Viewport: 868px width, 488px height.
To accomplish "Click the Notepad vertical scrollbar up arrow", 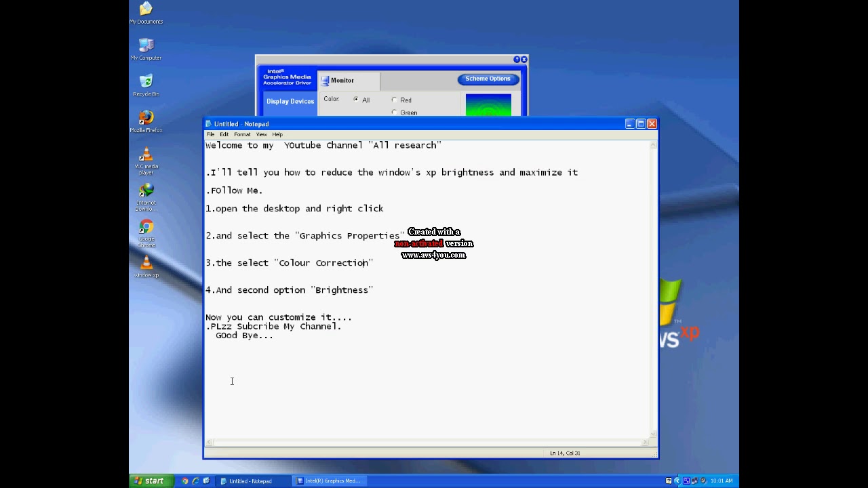I will click(x=654, y=144).
